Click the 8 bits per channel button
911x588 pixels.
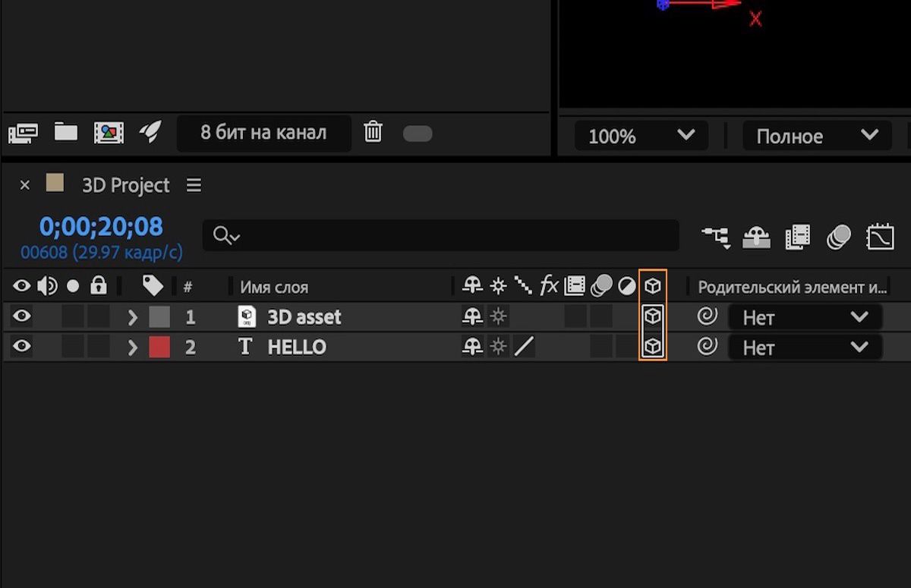coord(263,133)
